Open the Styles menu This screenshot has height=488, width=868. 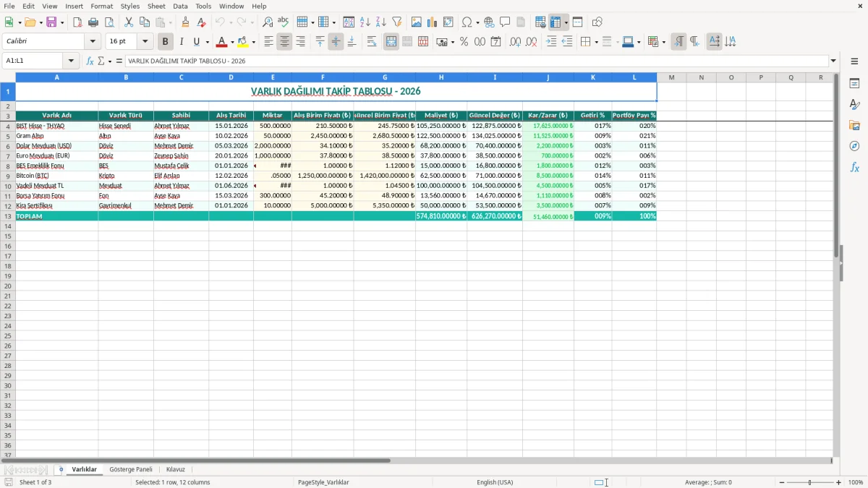point(130,6)
